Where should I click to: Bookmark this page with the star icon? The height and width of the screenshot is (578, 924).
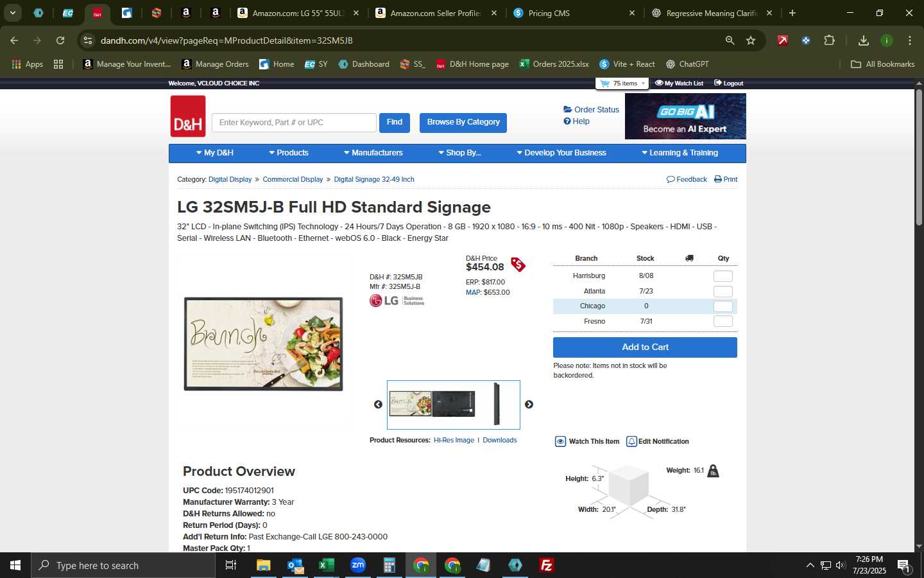(x=751, y=40)
